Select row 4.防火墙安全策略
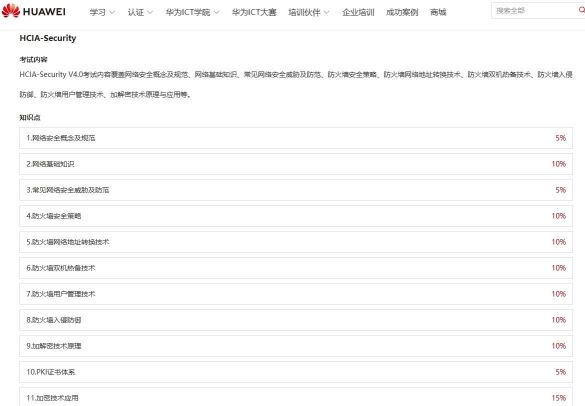The image size is (585, 406). pyautogui.click(x=296, y=216)
